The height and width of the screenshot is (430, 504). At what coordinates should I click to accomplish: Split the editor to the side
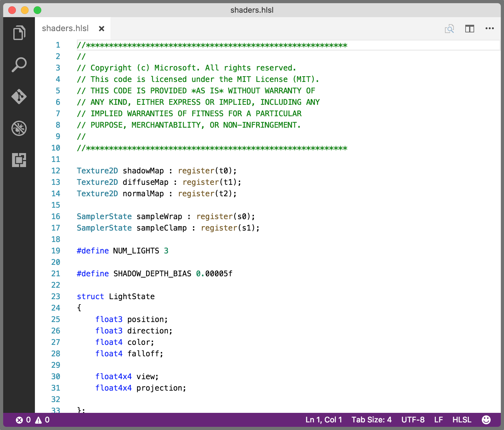pyautogui.click(x=470, y=29)
